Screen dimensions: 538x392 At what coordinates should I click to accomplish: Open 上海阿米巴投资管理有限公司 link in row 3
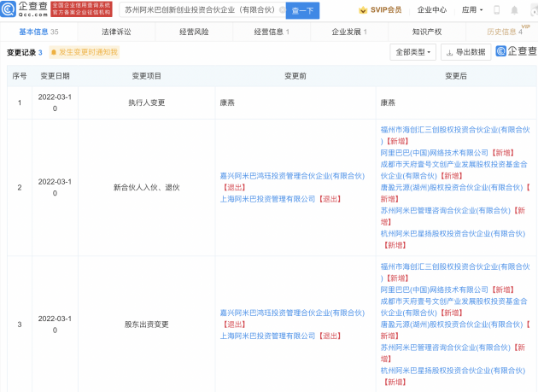point(267,336)
